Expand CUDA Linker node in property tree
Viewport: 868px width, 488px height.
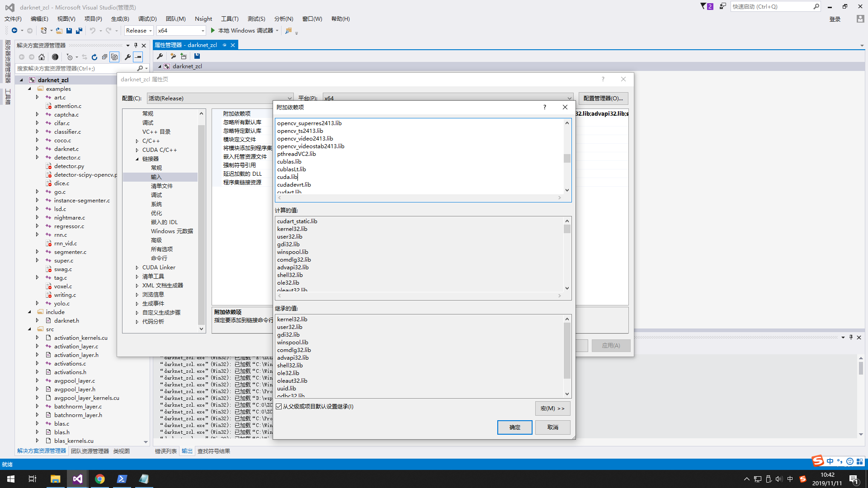point(137,267)
